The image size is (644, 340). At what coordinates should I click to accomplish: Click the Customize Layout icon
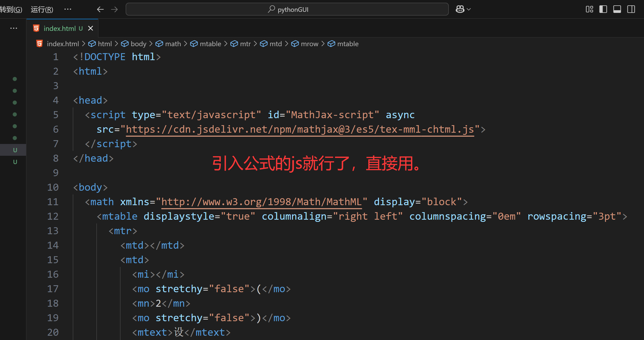click(x=589, y=9)
